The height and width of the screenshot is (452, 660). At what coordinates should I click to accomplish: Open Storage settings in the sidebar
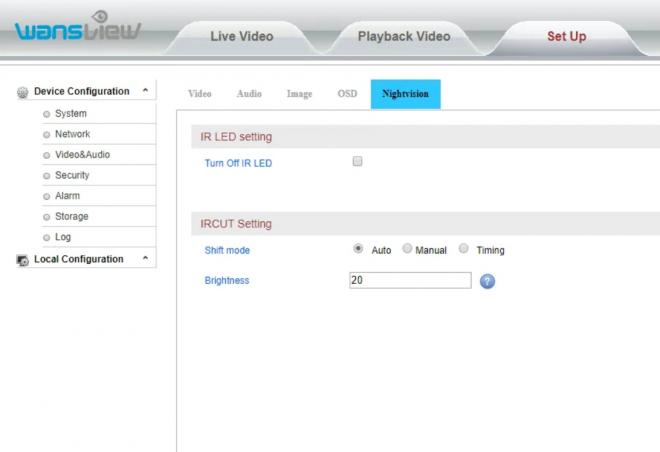tap(72, 217)
